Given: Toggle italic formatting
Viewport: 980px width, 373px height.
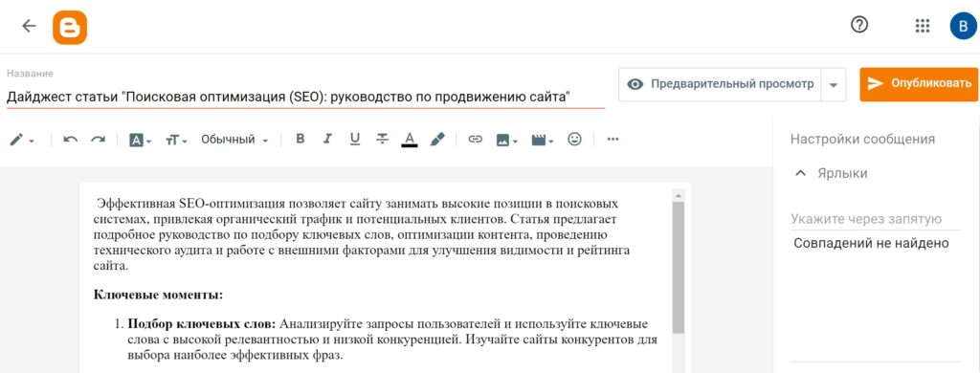Looking at the screenshot, I should coord(327,140).
